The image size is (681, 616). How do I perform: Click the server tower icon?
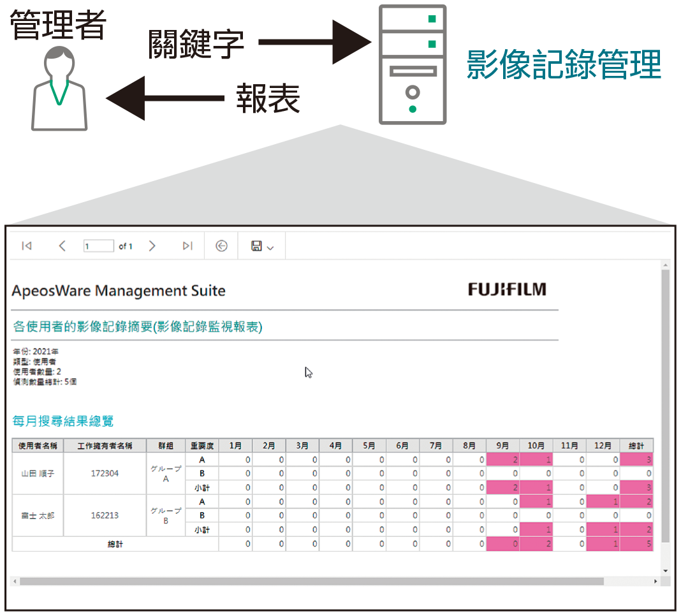pyautogui.click(x=413, y=64)
